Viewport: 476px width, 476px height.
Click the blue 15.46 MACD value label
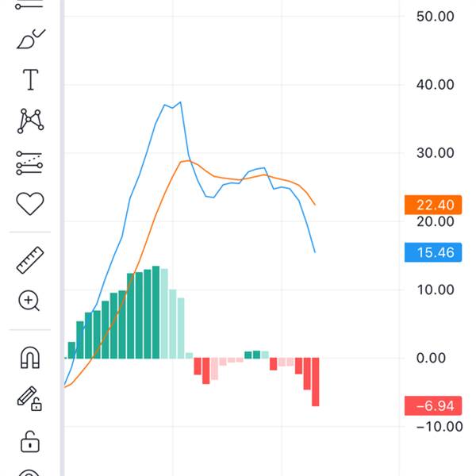click(433, 252)
